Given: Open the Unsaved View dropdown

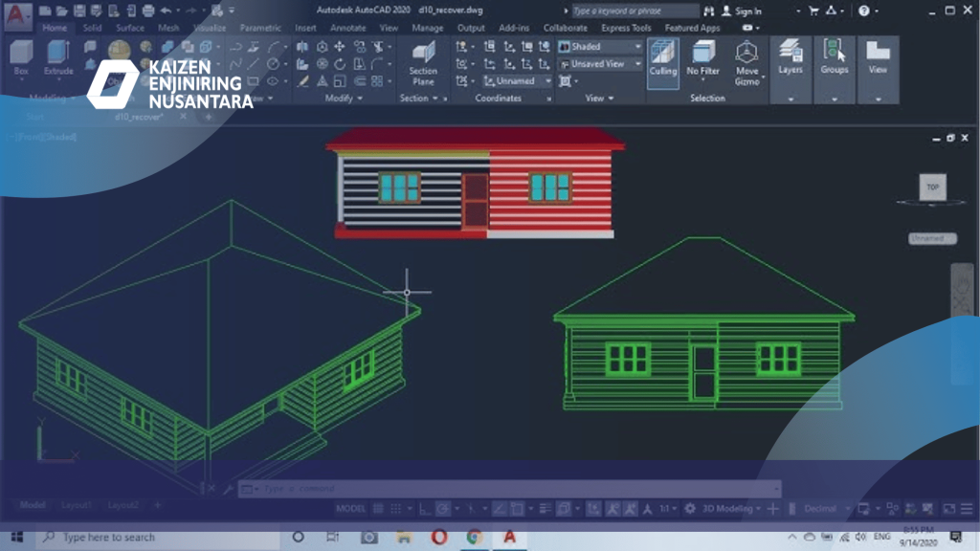Looking at the screenshot, I should (x=601, y=64).
